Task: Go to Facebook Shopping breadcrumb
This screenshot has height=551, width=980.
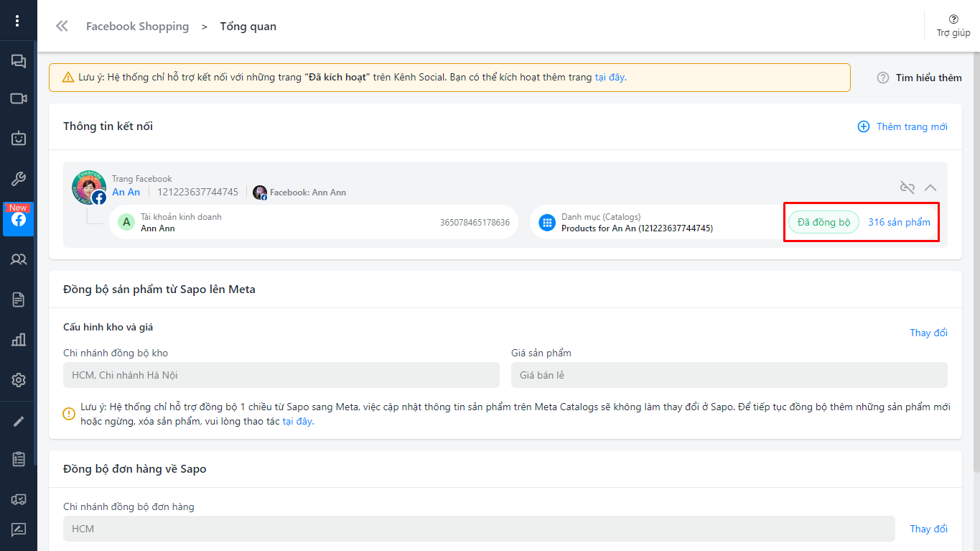Action: coord(137,27)
